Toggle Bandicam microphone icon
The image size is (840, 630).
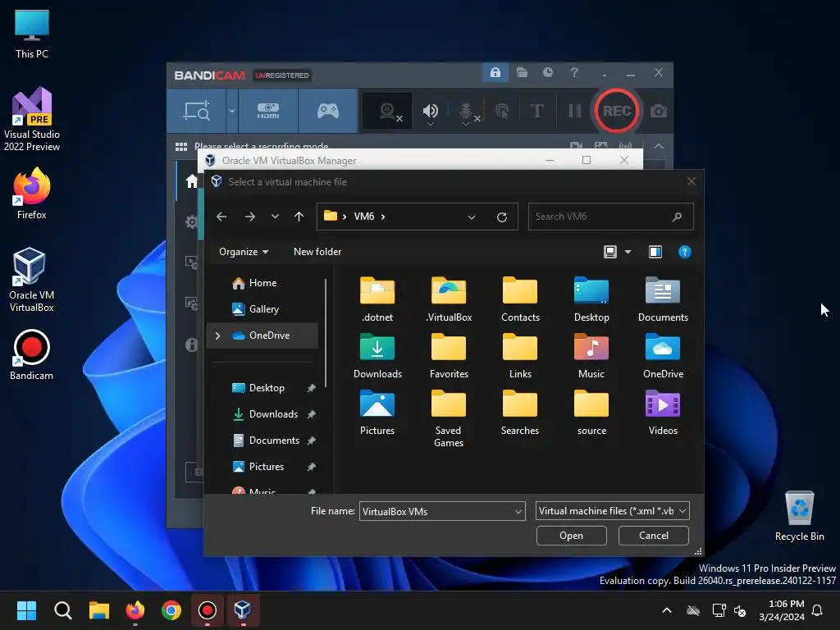[x=466, y=111]
